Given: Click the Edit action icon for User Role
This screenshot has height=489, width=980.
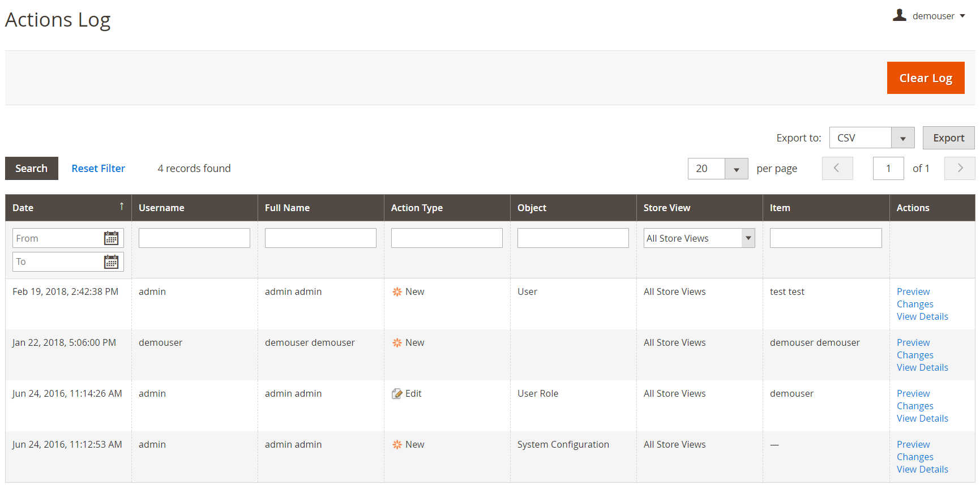Looking at the screenshot, I should 397,394.
